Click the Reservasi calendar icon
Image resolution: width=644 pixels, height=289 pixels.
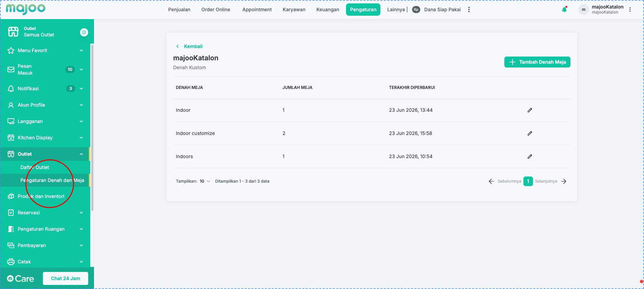pyautogui.click(x=11, y=213)
